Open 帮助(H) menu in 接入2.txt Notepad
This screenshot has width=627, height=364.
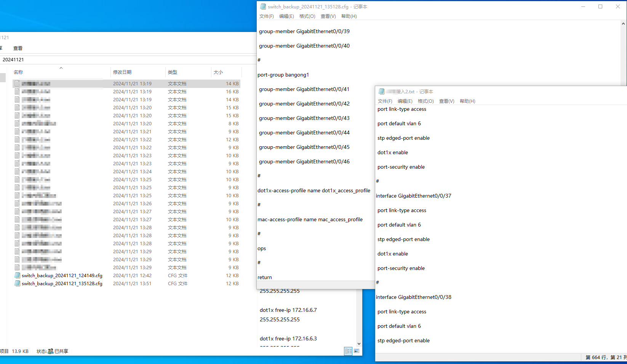tap(467, 101)
